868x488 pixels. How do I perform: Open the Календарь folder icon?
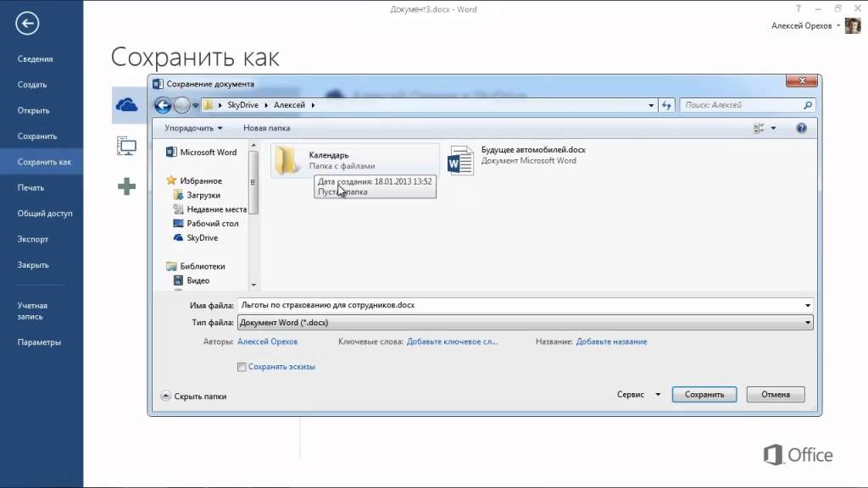(x=287, y=160)
